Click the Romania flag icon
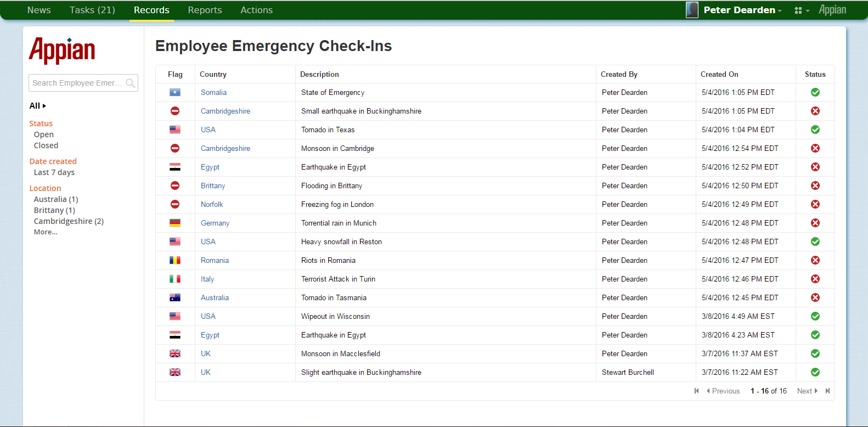Screen dimensions: 868x427 coord(175,260)
